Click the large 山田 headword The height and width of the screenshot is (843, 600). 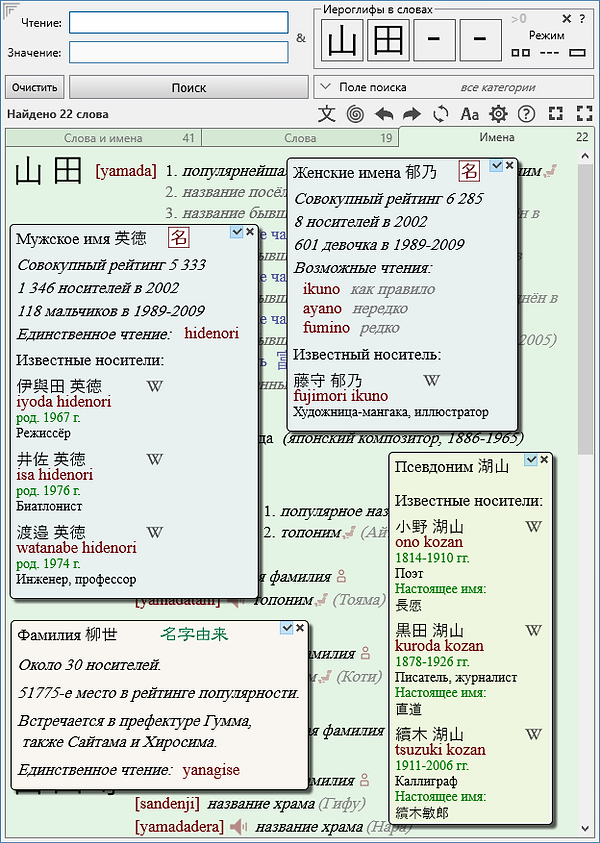(x=48, y=172)
